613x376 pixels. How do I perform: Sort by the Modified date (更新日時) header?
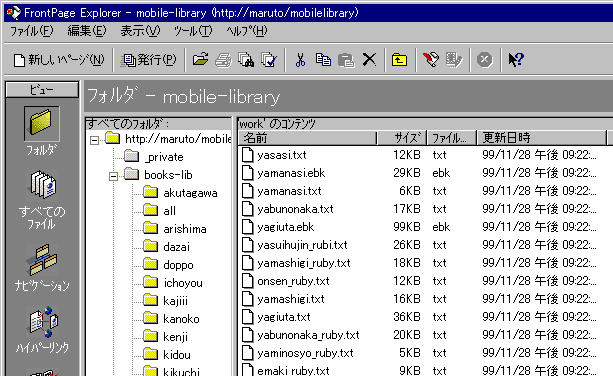point(542,138)
